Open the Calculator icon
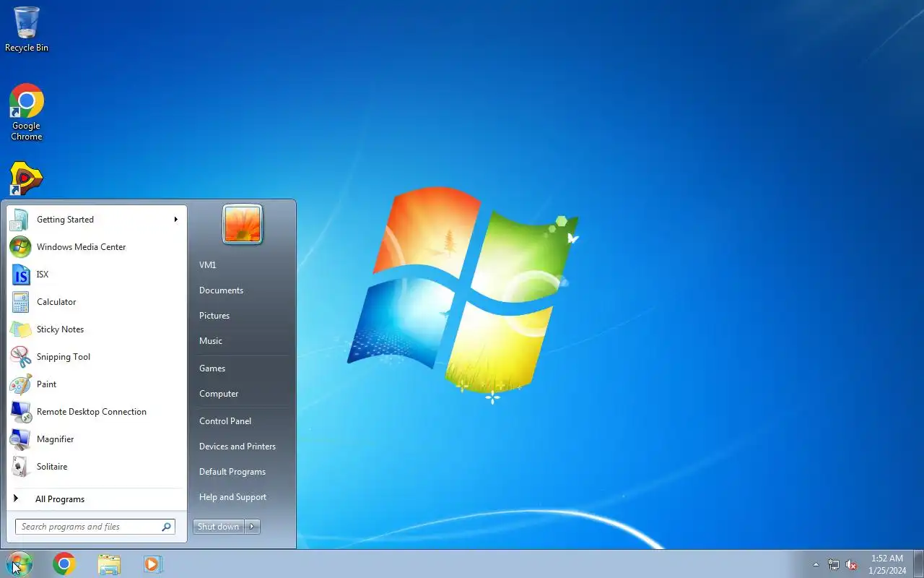 [x=20, y=302]
